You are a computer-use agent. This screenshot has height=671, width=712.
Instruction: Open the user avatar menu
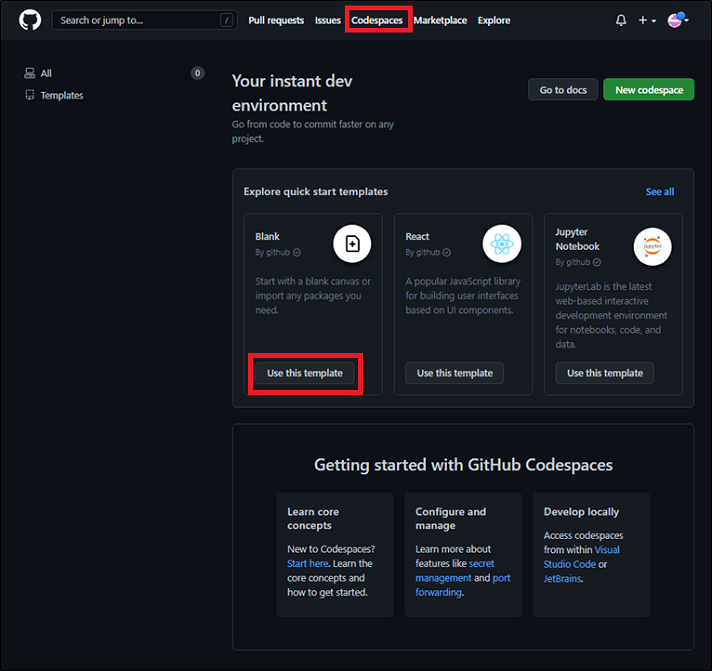click(677, 20)
